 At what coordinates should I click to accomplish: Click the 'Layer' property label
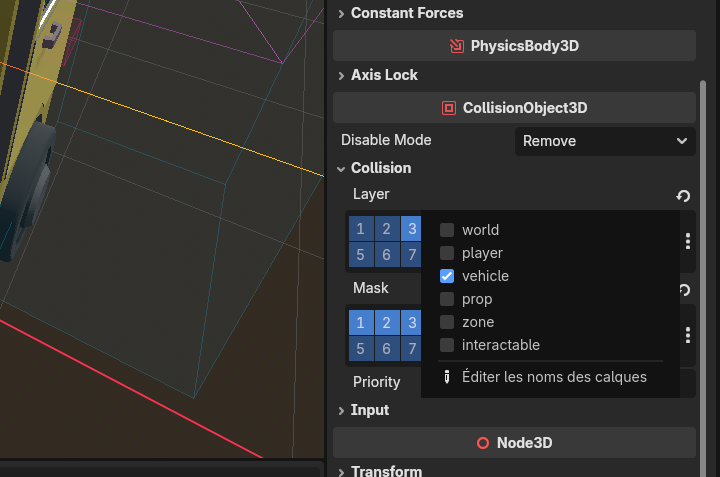(371, 194)
